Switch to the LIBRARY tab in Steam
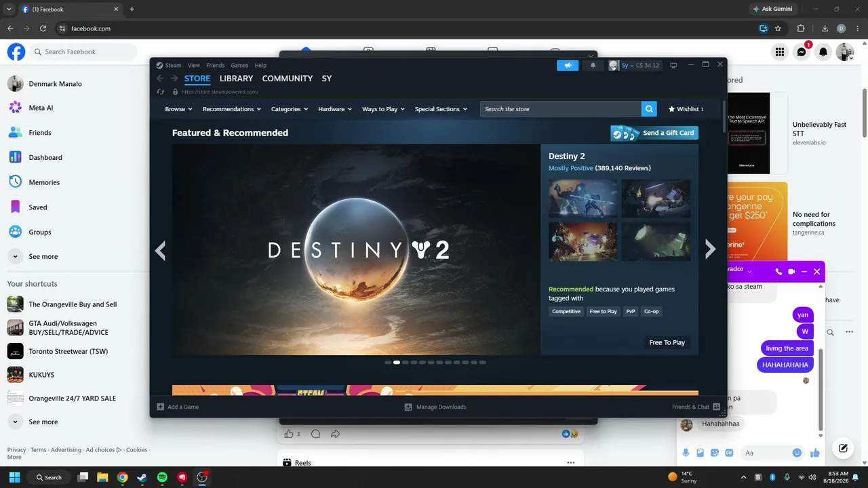Image resolution: width=868 pixels, height=488 pixels. pyautogui.click(x=236, y=79)
